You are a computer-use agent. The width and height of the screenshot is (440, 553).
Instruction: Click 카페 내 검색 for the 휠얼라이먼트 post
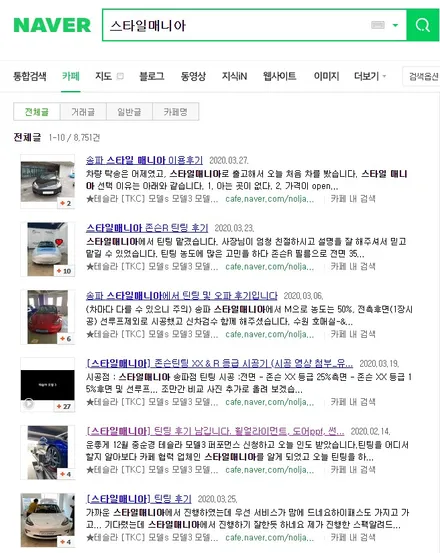(353, 470)
